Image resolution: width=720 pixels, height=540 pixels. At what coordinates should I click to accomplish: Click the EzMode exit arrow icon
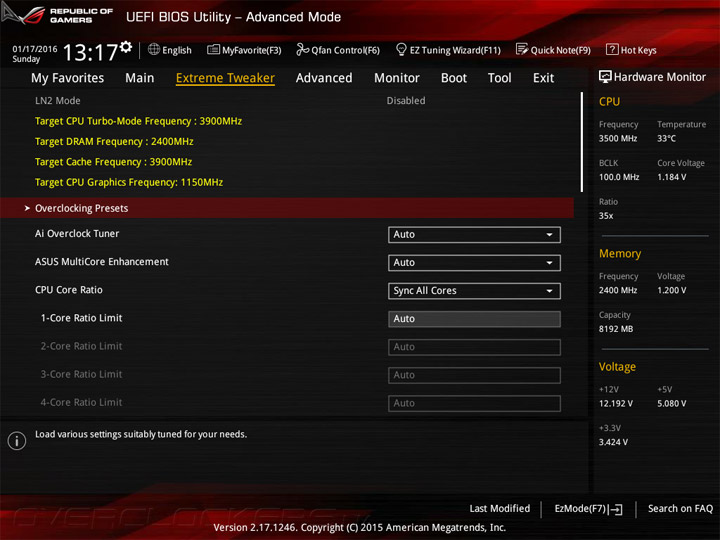click(616, 509)
